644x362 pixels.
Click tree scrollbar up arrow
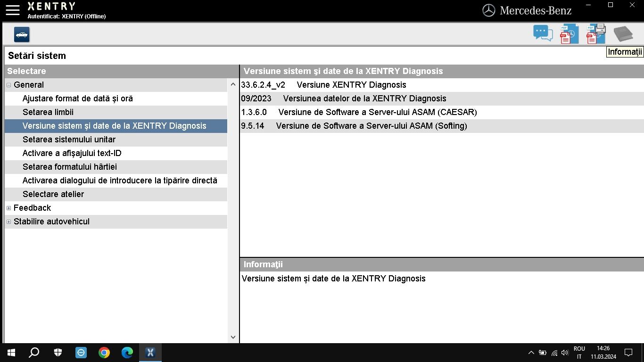[x=233, y=85]
